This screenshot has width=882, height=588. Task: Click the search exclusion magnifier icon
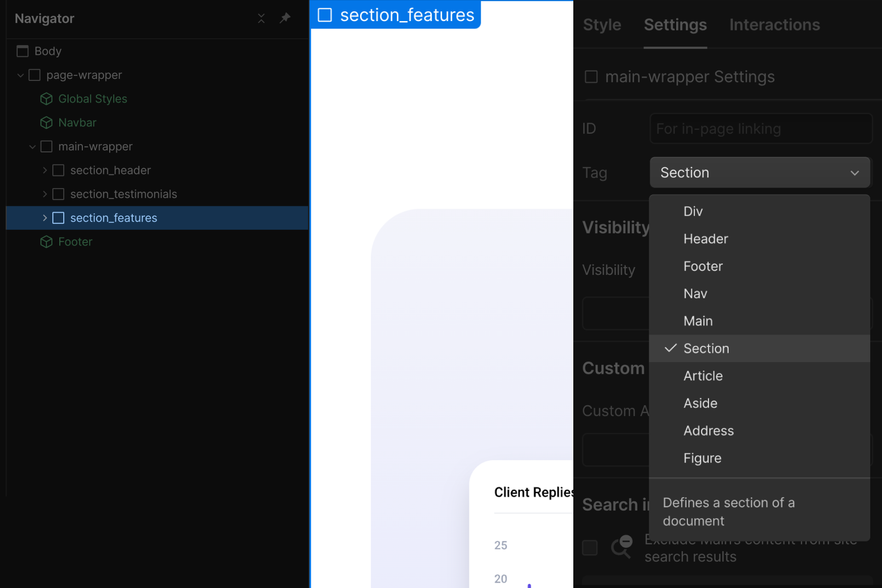click(x=622, y=547)
